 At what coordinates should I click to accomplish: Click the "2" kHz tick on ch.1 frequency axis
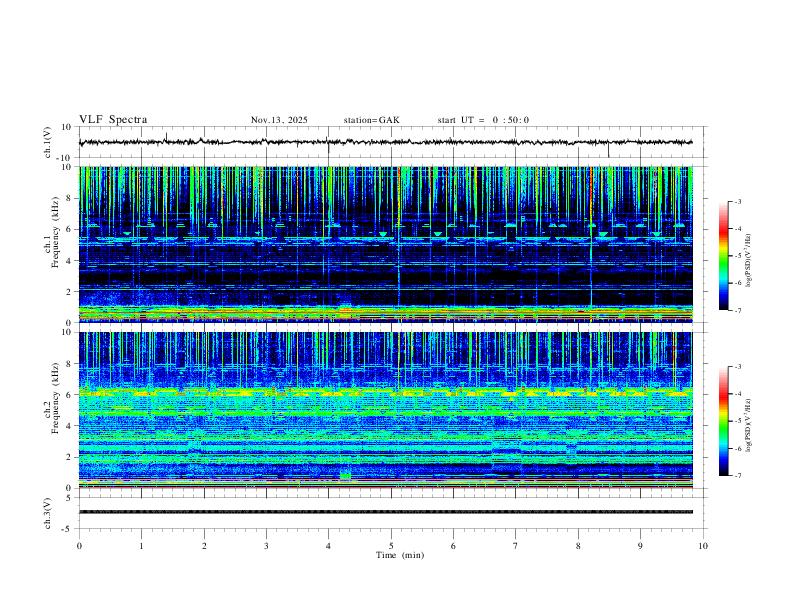tap(70, 291)
